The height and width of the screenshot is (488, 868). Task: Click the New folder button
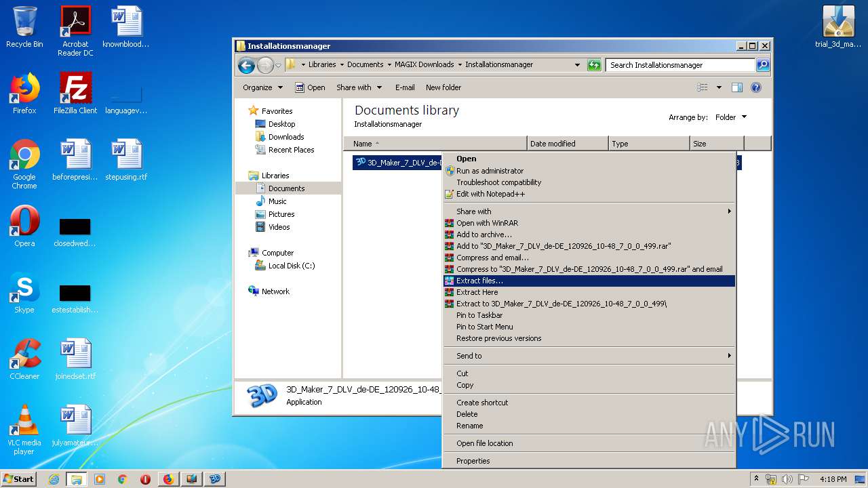click(443, 87)
